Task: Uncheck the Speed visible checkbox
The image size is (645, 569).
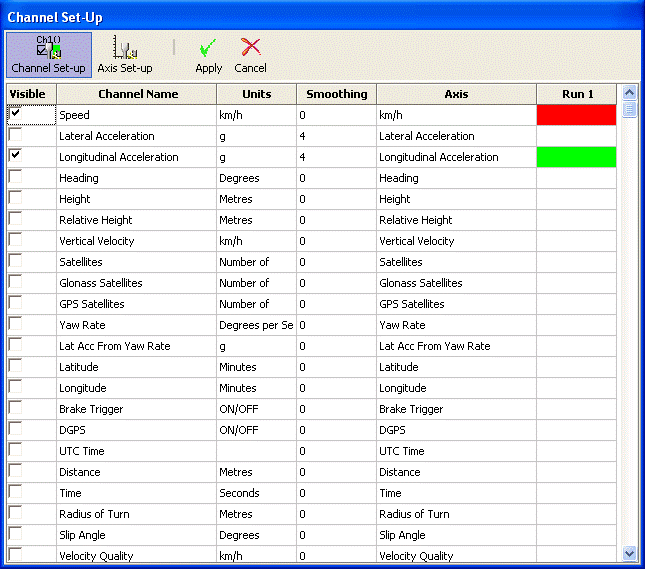Action: tap(16, 113)
